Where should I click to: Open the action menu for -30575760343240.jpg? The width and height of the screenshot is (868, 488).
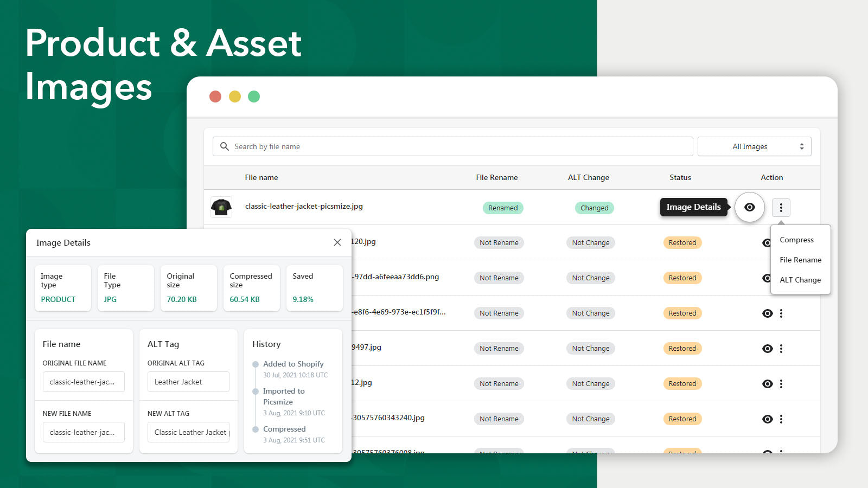(x=781, y=419)
